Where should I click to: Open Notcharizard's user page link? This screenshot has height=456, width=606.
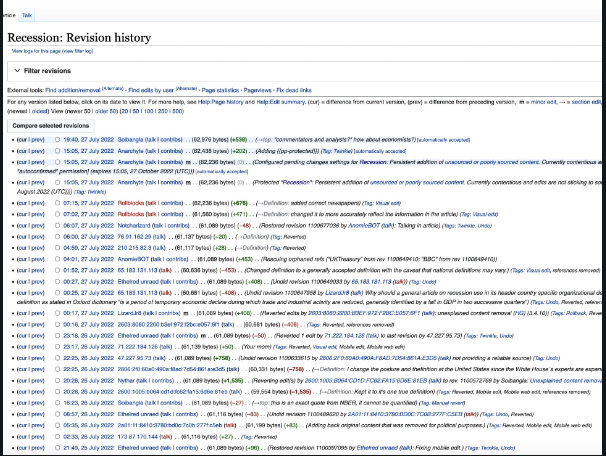[x=134, y=225]
